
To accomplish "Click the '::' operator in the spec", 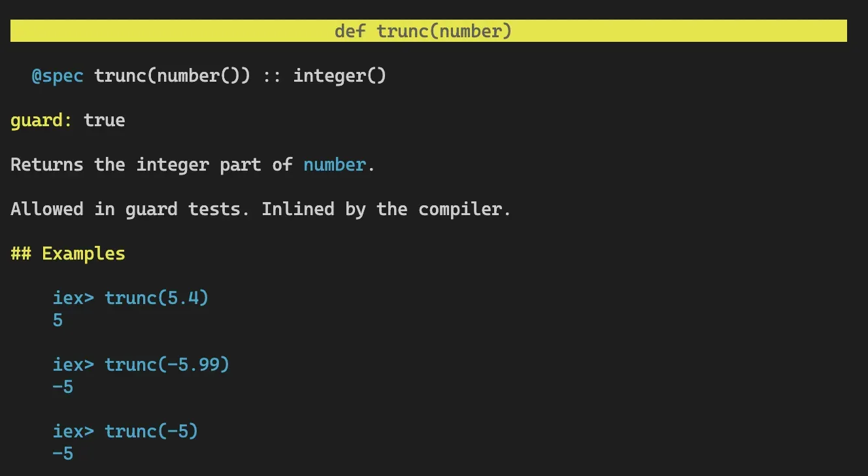I will coord(272,76).
